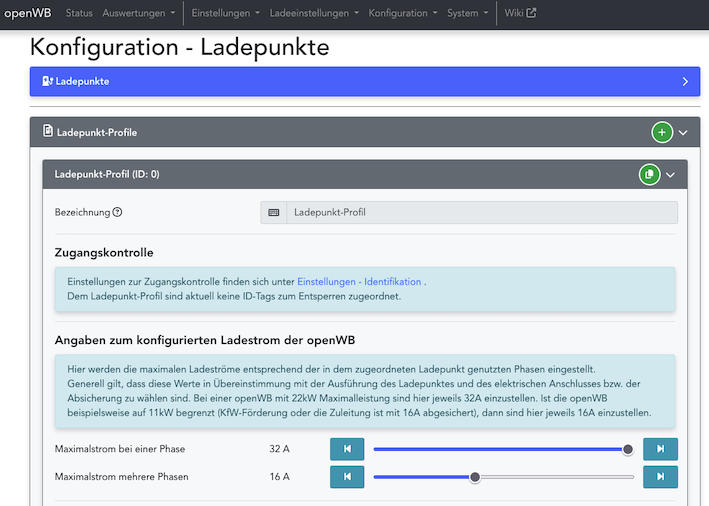The height and width of the screenshot is (506, 709).
Task: Click the charging station icon beside Ladepunkte
Action: click(x=47, y=81)
